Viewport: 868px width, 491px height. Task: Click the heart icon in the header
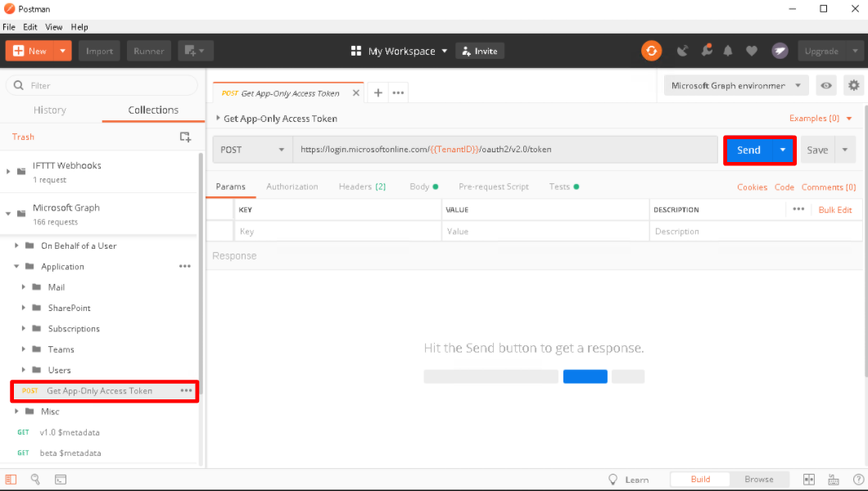click(752, 51)
